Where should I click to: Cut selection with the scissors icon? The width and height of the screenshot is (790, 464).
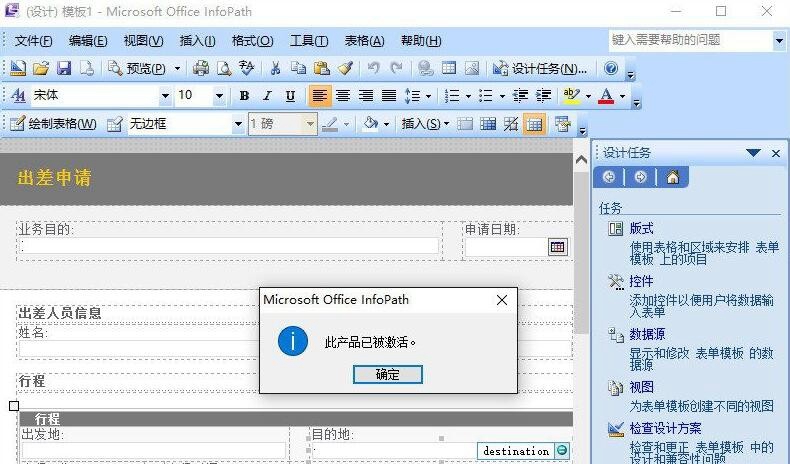pos(275,68)
